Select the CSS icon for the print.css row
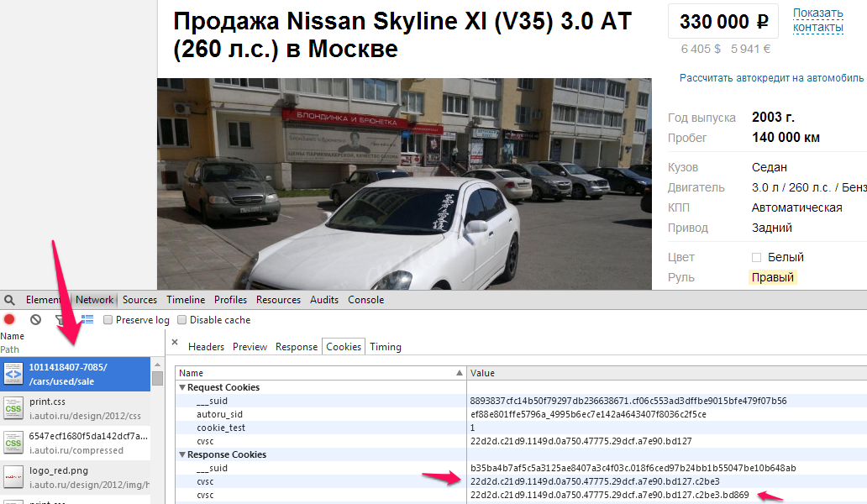The image size is (867, 504). (13, 408)
